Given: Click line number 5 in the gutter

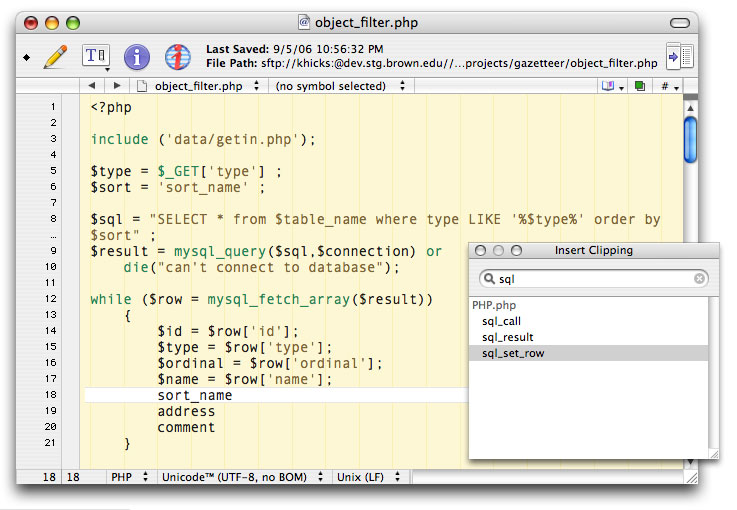Looking at the screenshot, I should [x=53, y=171].
